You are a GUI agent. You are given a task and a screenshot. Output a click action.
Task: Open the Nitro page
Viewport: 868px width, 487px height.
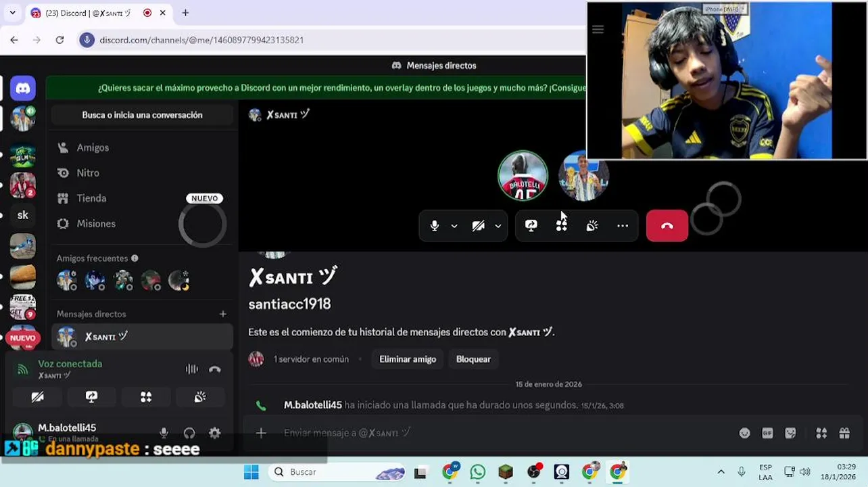coord(142,173)
